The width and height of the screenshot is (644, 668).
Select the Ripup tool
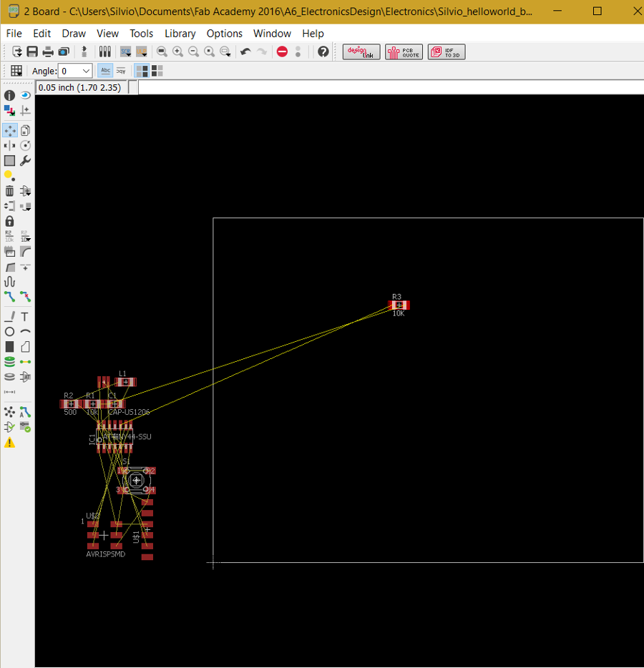26,297
